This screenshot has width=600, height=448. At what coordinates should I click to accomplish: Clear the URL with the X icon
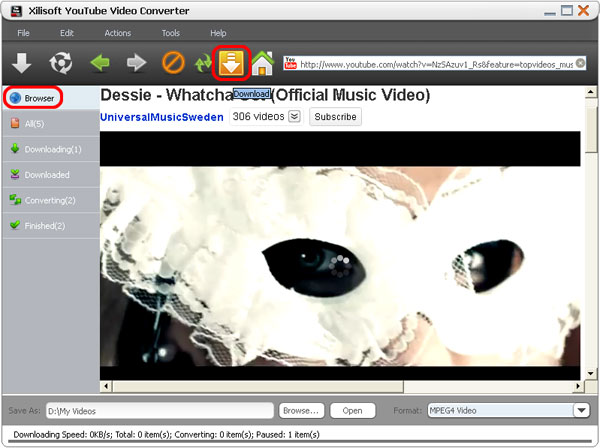[x=580, y=63]
